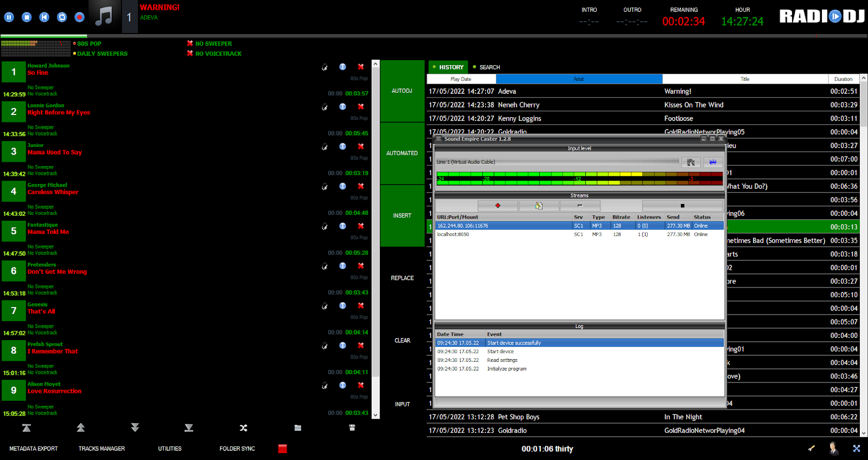Shuffle the playlist order
The width and height of the screenshot is (868, 460).
tap(244, 428)
